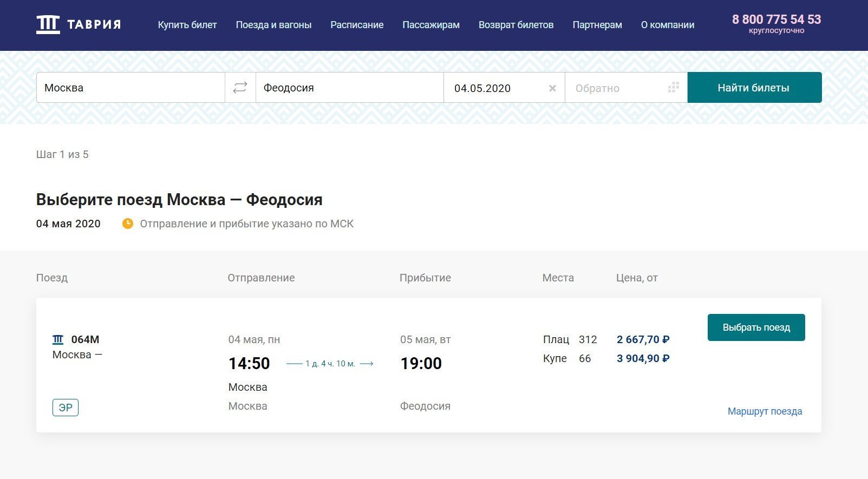Click the Москва departure input field
This screenshot has height=479, width=868.
(130, 88)
